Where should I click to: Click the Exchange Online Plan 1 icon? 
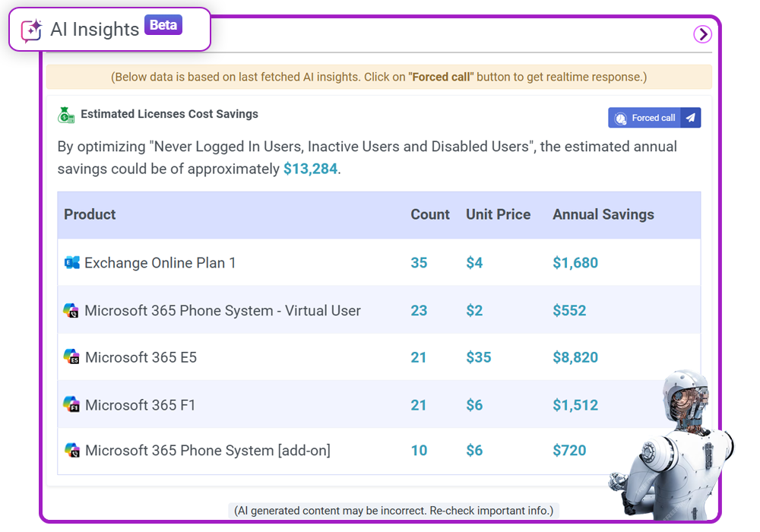pyautogui.click(x=71, y=263)
